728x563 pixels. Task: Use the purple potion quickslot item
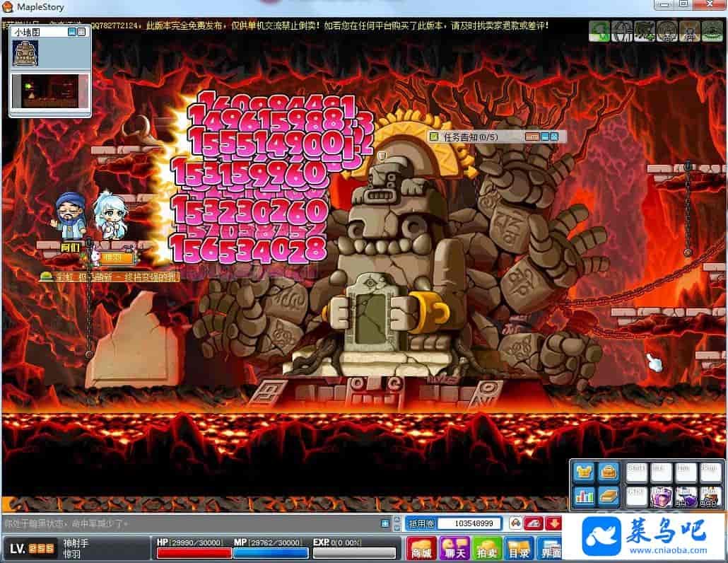tap(663, 497)
